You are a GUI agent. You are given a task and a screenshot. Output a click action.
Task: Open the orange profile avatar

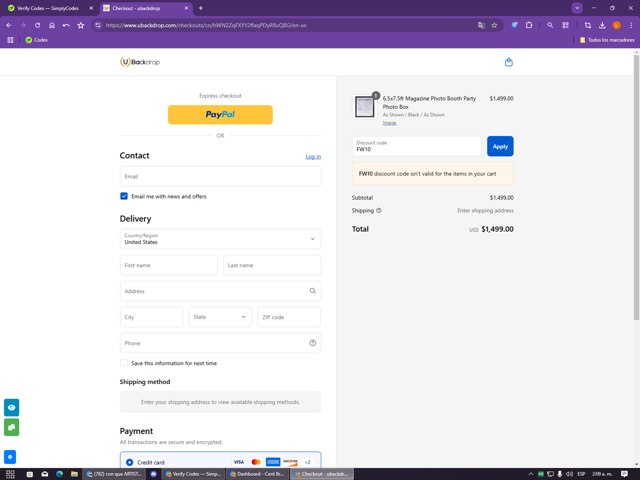(x=617, y=25)
